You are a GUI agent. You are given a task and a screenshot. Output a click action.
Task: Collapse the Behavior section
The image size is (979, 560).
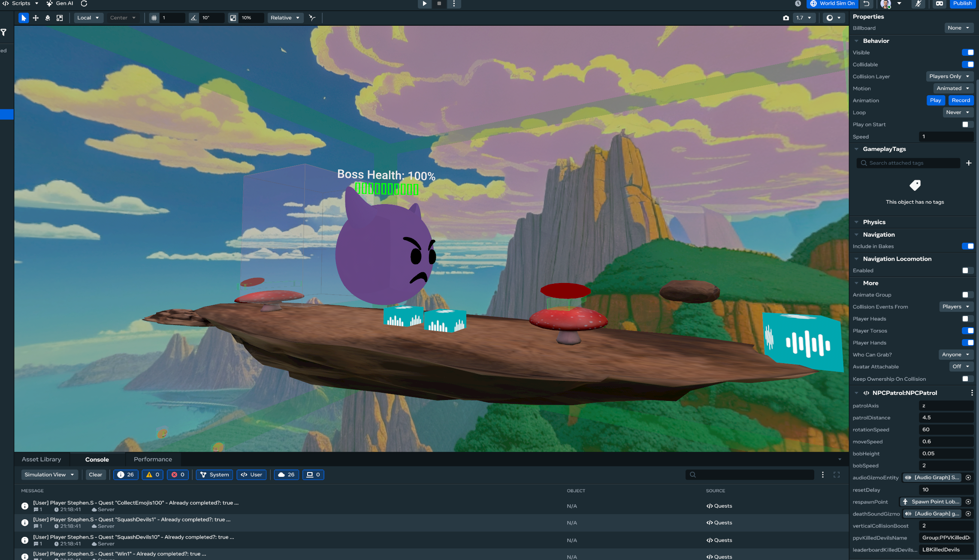(x=856, y=41)
